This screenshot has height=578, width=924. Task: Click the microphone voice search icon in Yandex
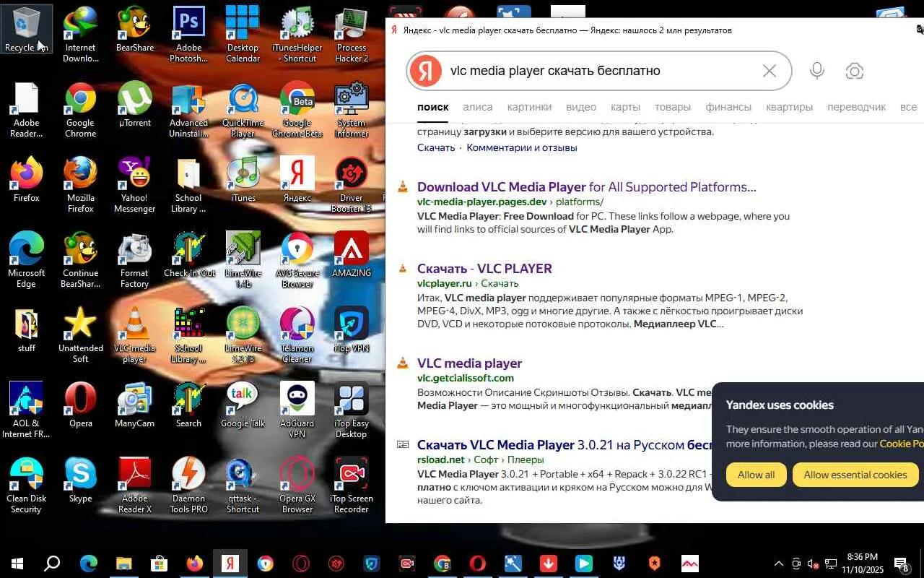click(817, 71)
